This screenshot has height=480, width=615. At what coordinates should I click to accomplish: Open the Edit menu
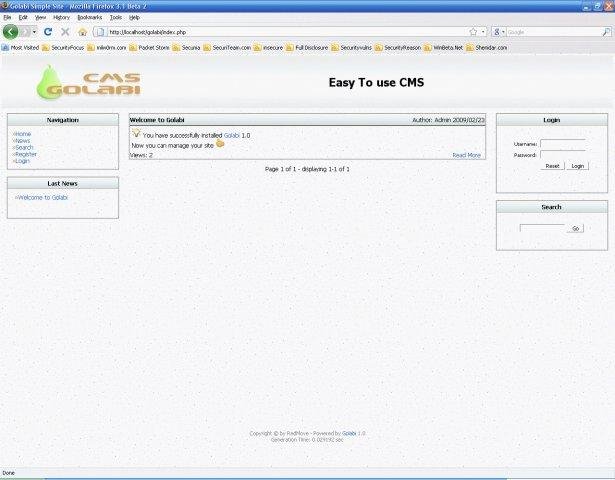(x=23, y=18)
